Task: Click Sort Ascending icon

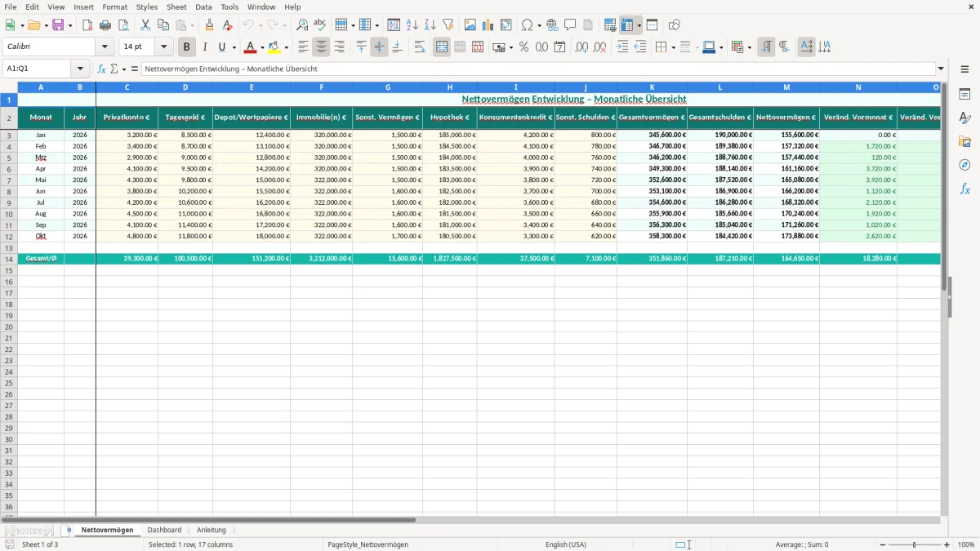Action: click(x=412, y=25)
